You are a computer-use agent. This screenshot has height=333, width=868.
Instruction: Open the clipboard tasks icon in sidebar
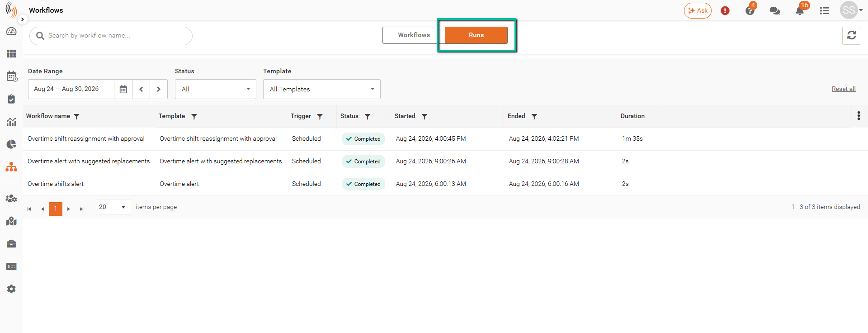tap(11, 99)
